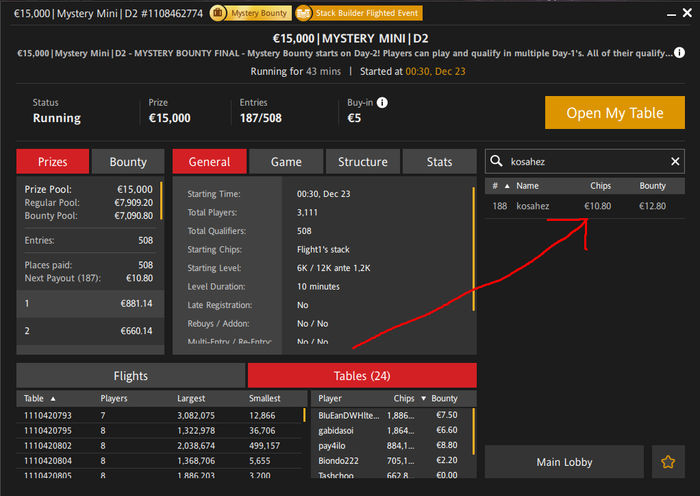
Task: Add tournament to favorites star
Action: [668, 462]
